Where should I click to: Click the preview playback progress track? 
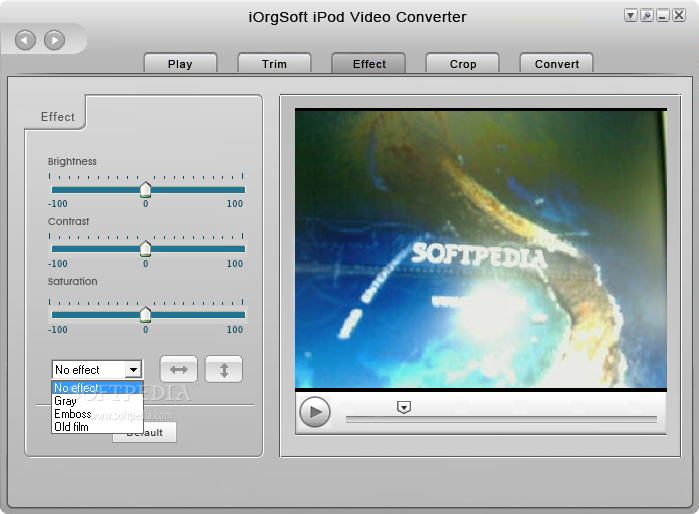(x=501, y=419)
